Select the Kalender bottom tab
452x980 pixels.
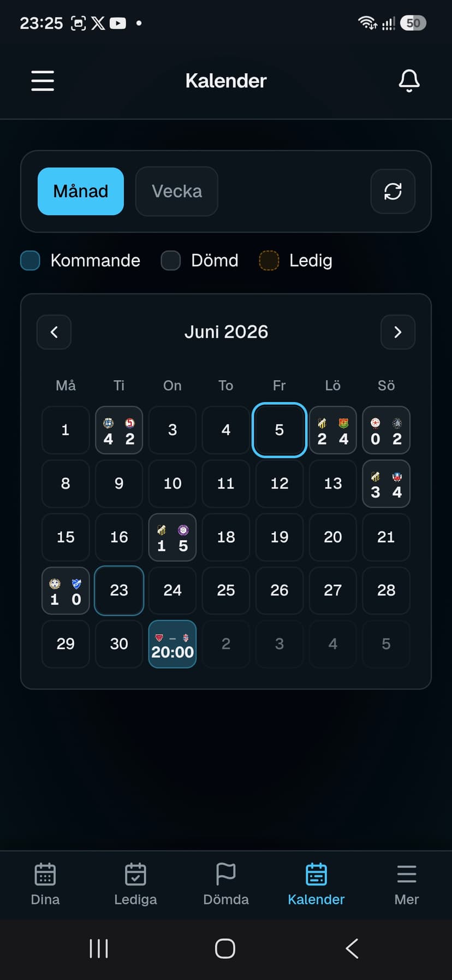316,884
